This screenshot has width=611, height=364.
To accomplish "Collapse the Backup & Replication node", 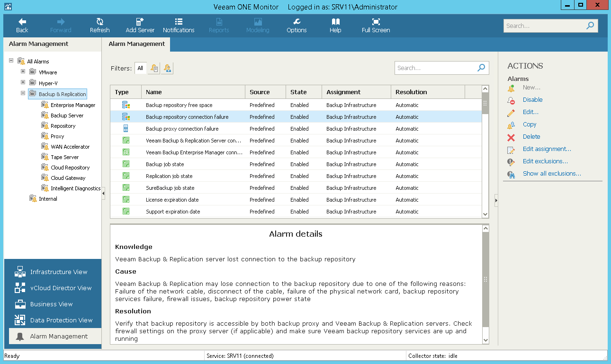I will click(23, 93).
